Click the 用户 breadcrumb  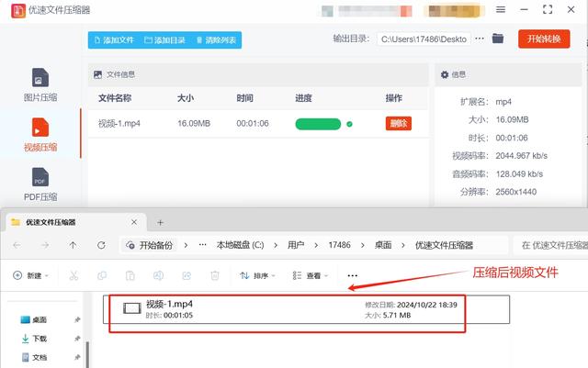[296, 245]
